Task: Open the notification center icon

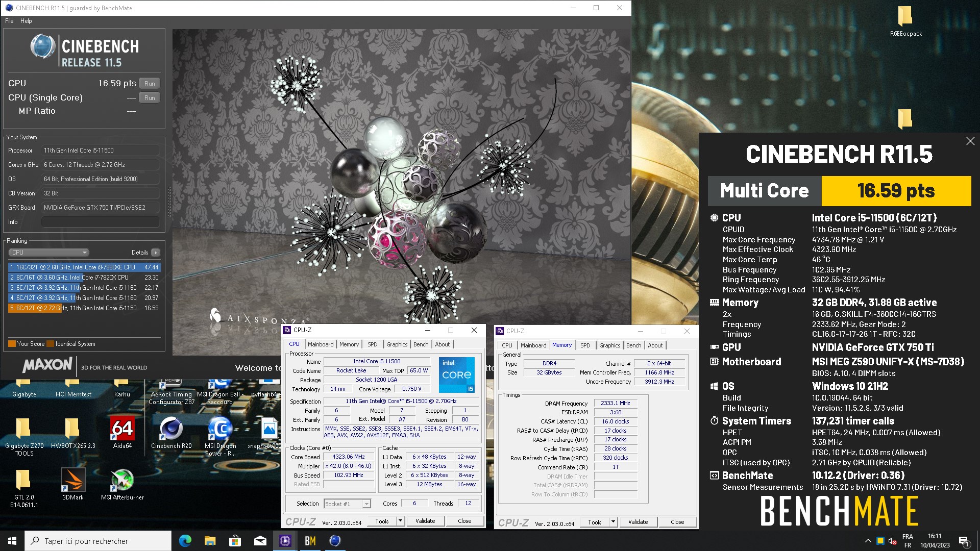Action: tap(964, 541)
